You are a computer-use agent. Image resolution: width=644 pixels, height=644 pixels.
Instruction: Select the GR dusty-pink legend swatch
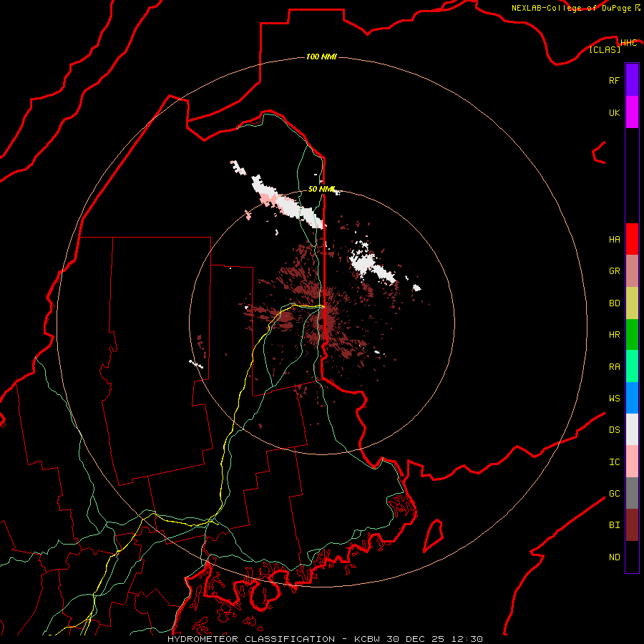(632, 271)
